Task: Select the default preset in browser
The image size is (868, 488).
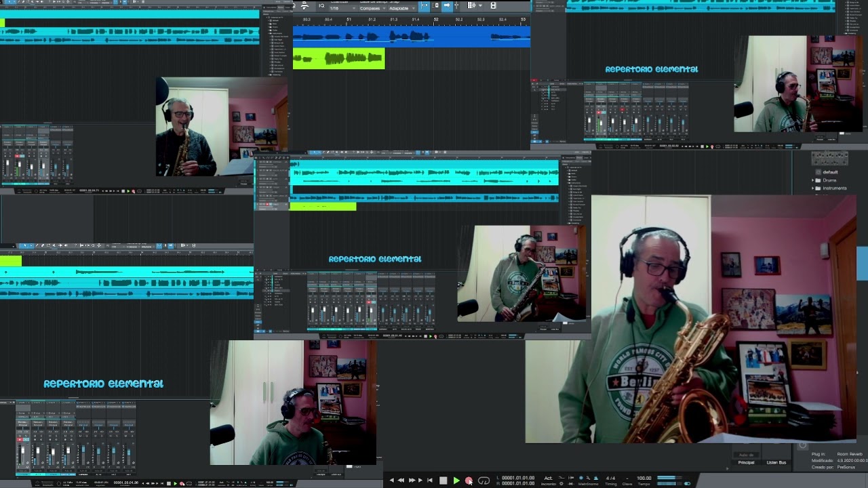Action: (830, 172)
